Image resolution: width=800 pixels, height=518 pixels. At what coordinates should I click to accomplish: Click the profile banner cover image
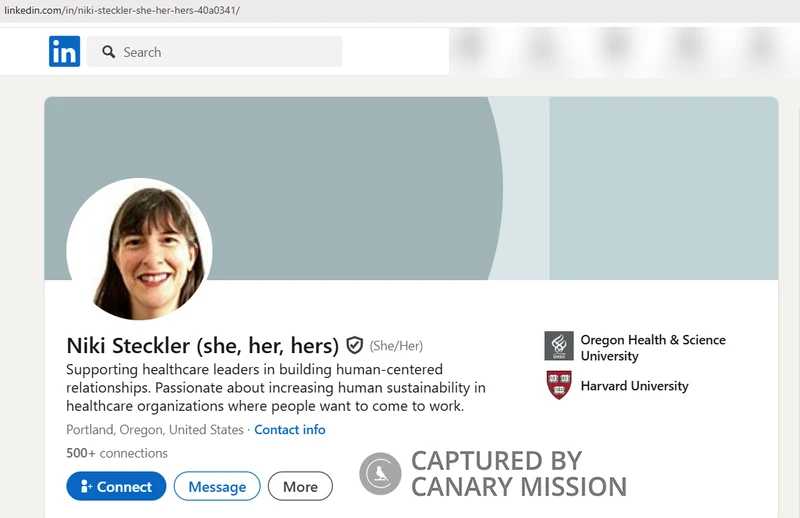[x=411, y=188]
